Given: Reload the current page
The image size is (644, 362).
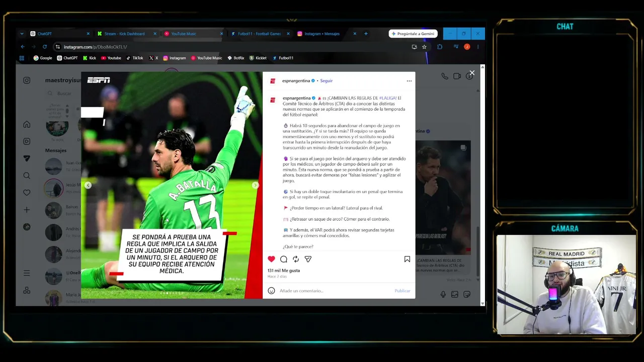Looking at the screenshot, I should click(x=45, y=47).
